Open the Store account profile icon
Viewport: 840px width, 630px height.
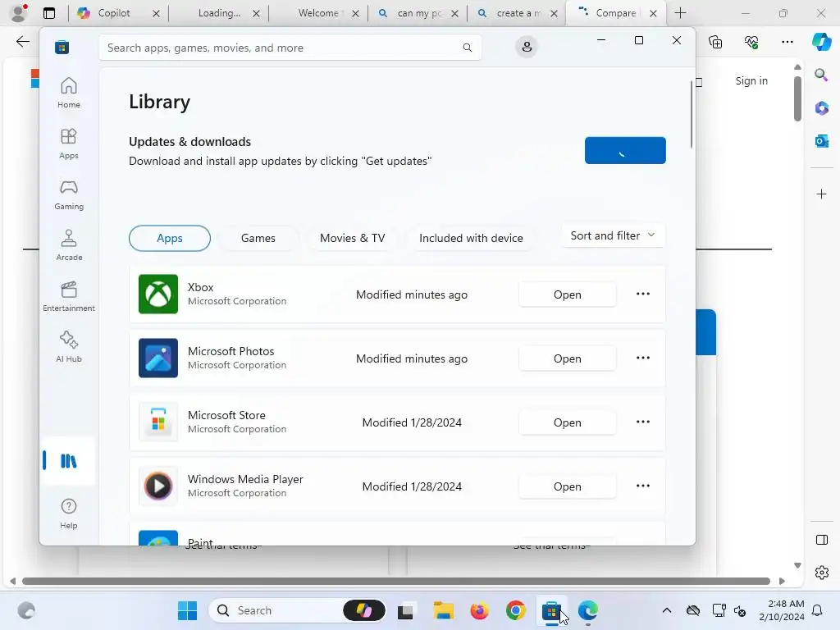527,47
